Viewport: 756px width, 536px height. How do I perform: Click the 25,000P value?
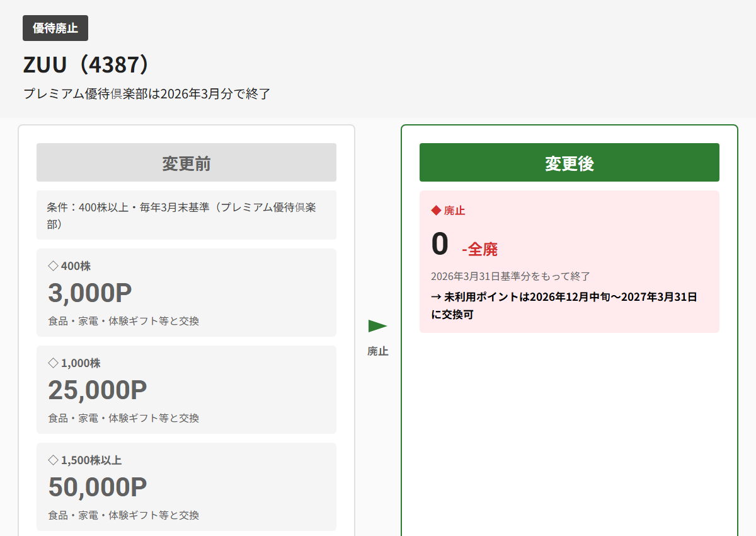click(98, 390)
